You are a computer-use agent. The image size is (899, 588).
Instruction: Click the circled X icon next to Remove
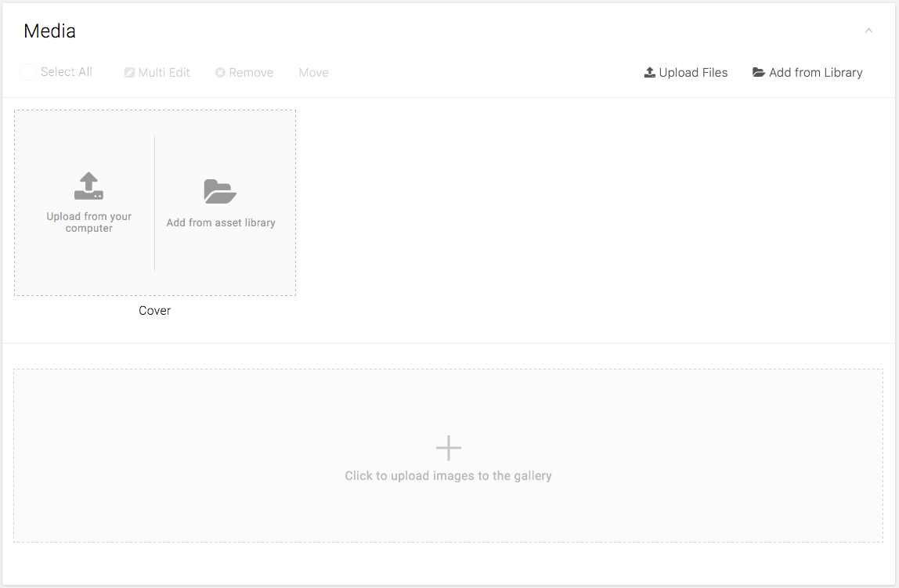point(220,73)
